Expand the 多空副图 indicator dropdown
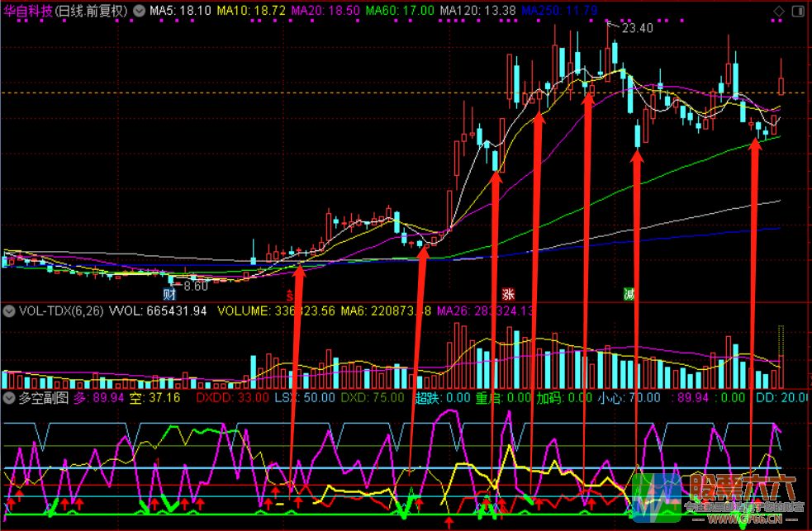812x531 pixels. tap(9, 397)
